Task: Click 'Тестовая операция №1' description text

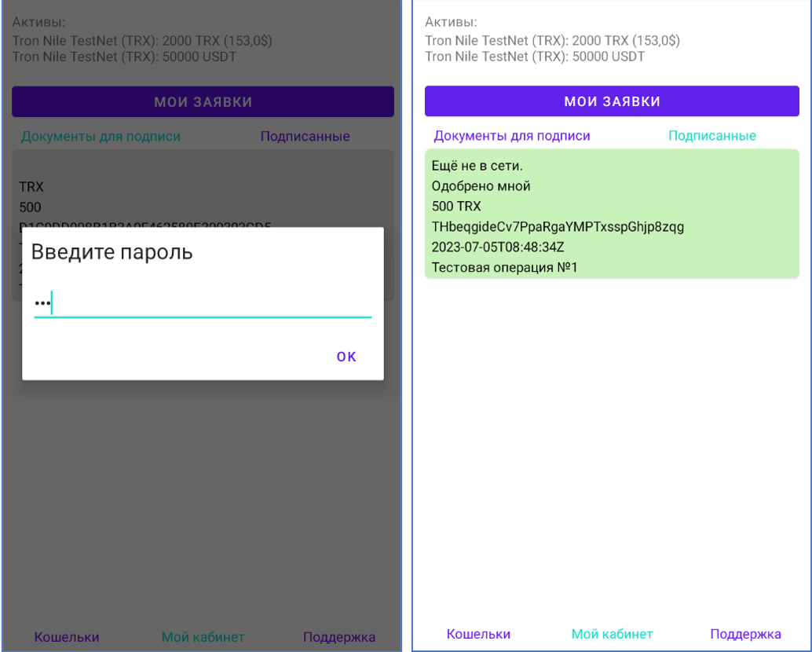Action: (x=504, y=268)
